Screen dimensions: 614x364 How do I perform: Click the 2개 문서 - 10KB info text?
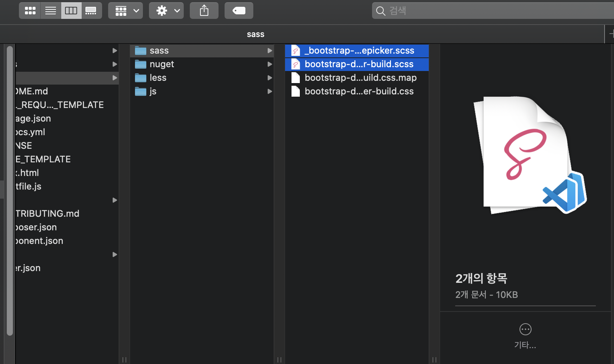coord(487,295)
